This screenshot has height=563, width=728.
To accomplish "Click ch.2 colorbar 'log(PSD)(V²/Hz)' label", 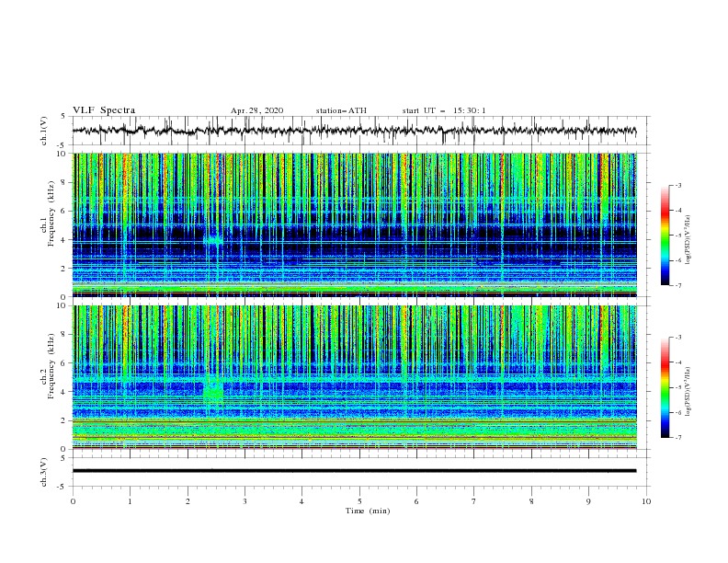I will 689,392.
